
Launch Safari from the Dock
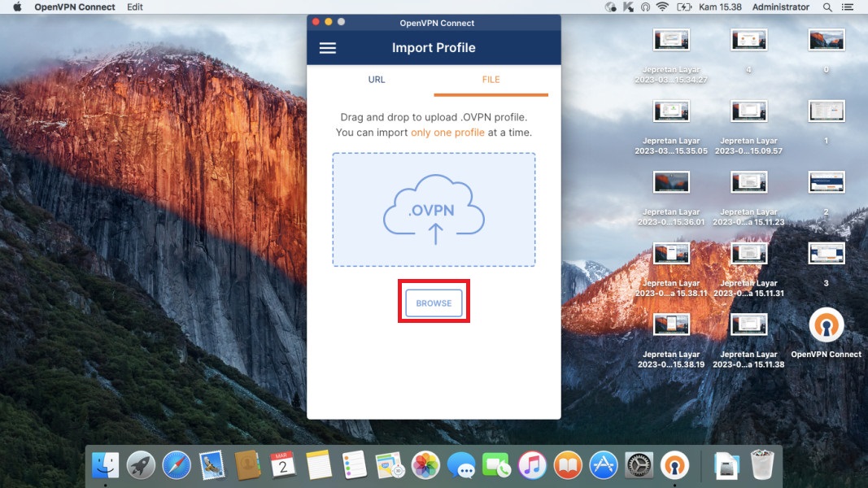(177, 465)
